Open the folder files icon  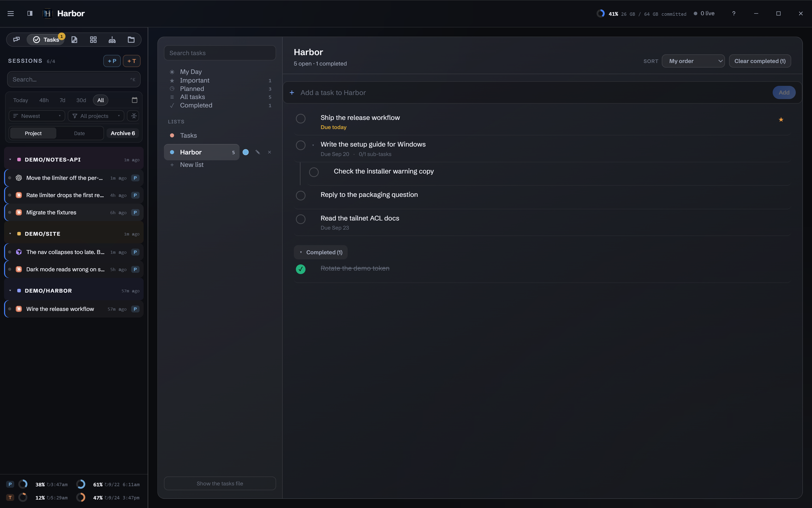pos(131,40)
